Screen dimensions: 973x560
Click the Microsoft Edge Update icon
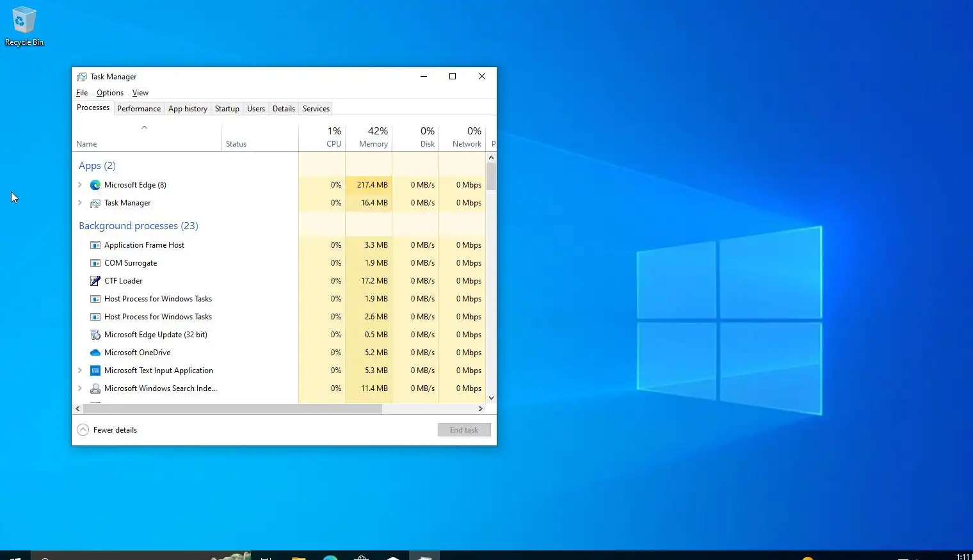point(95,335)
